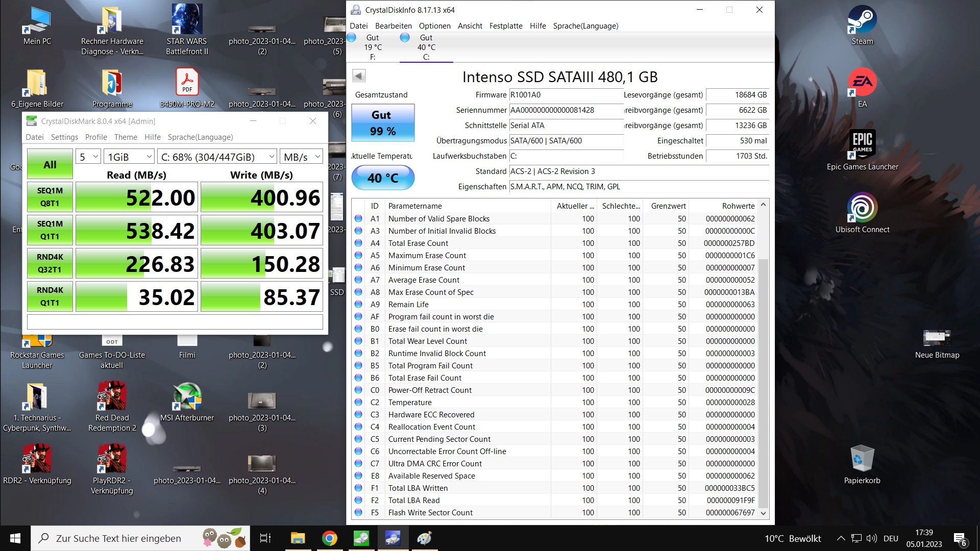
Task: Open the Festplatte menu in CrystalDiskInfo
Action: (505, 26)
